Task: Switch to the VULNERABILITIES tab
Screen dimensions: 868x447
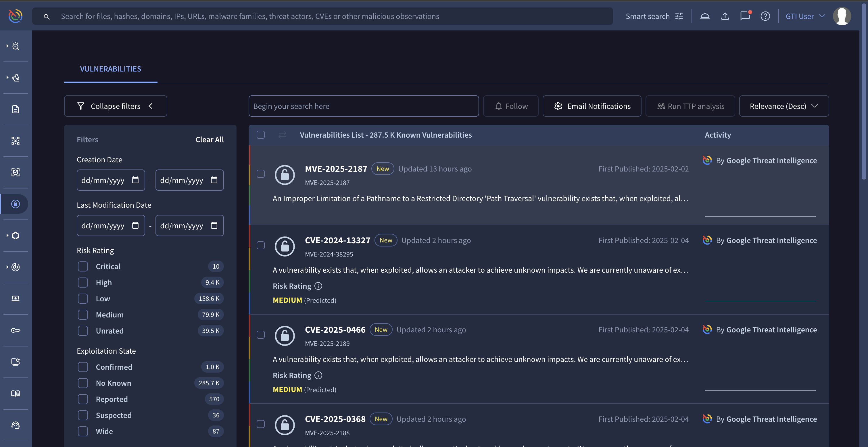Action: click(111, 69)
